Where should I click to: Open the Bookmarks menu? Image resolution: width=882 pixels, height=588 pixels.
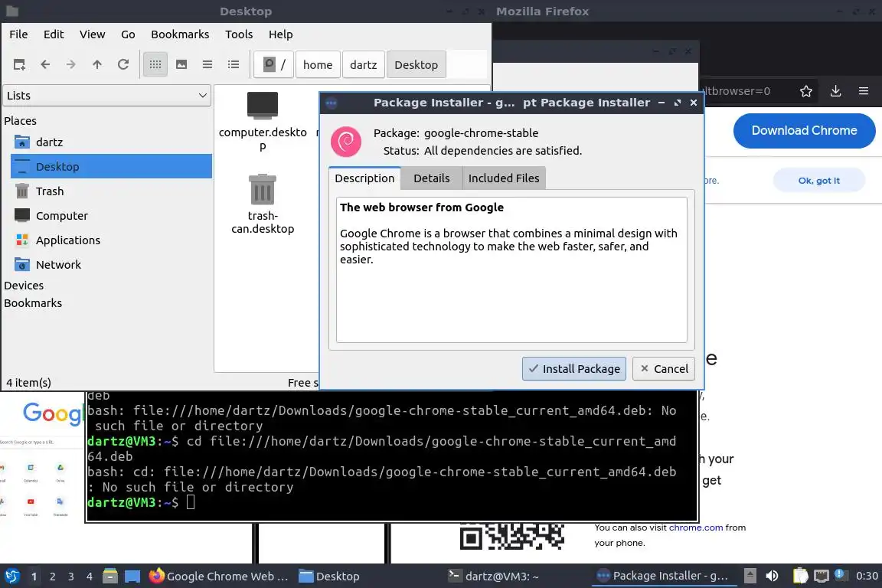click(180, 34)
